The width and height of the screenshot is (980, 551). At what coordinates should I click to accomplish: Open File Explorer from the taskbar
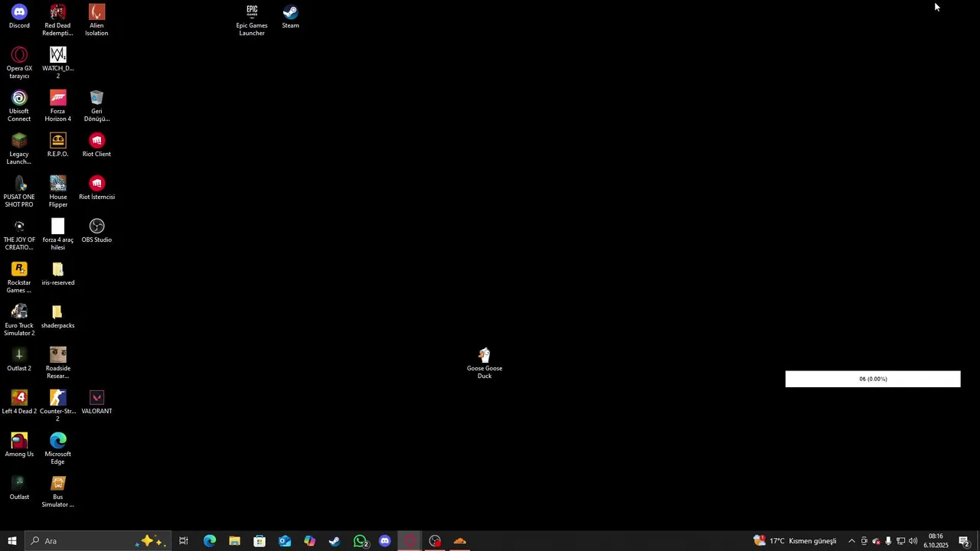tap(234, 541)
